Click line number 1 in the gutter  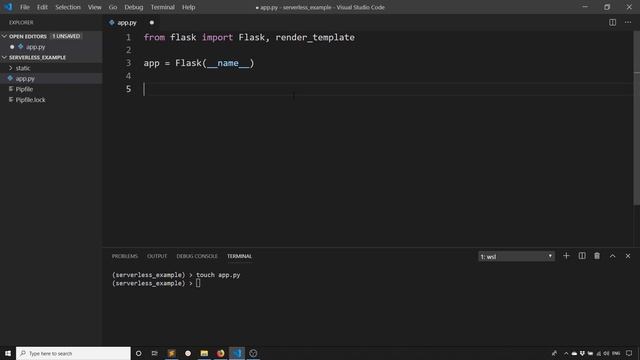pos(128,38)
